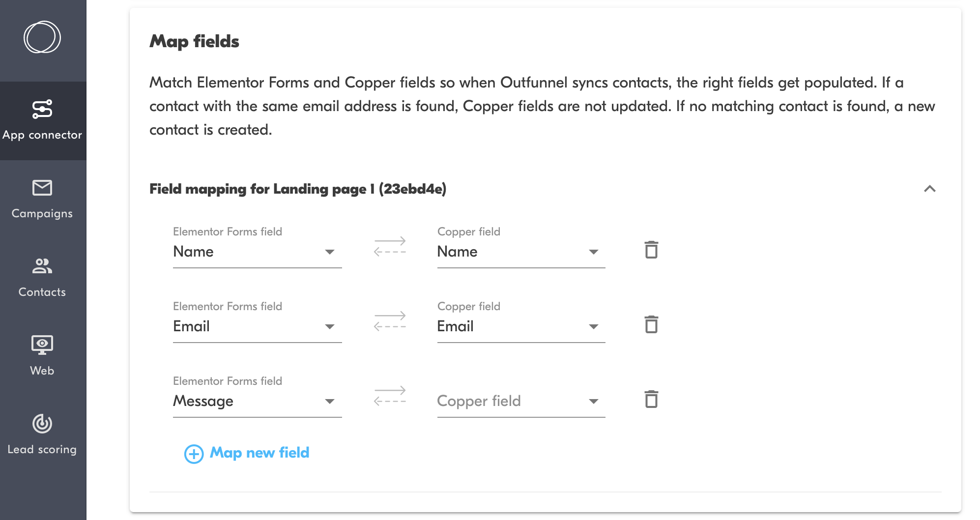Viewport: 980px width, 520px height.
Task: Click the Field mapping for Landing page I heading
Action: point(297,189)
